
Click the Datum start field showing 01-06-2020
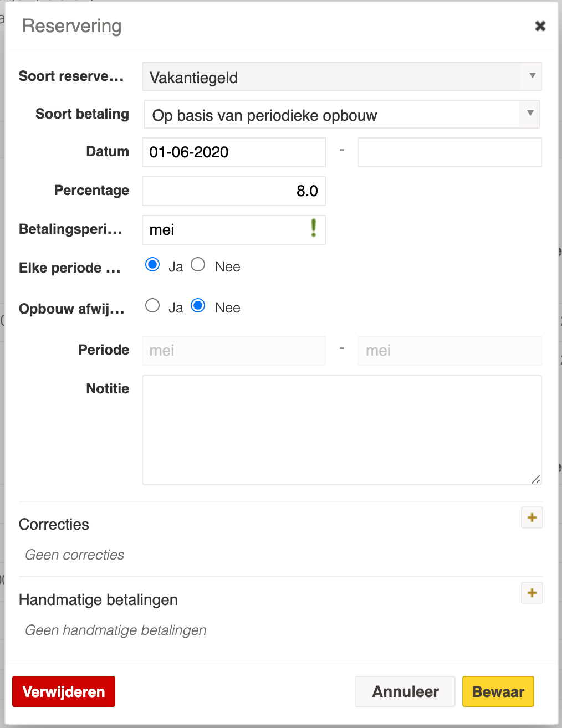tap(234, 152)
